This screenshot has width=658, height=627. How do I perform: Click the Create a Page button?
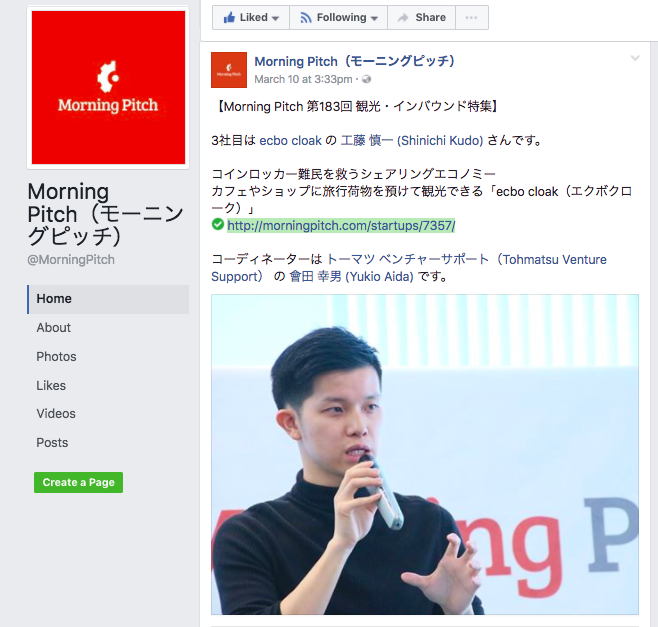coord(78,482)
